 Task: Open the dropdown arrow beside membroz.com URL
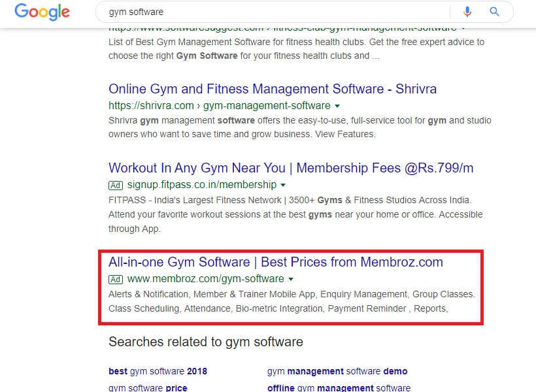pos(291,279)
